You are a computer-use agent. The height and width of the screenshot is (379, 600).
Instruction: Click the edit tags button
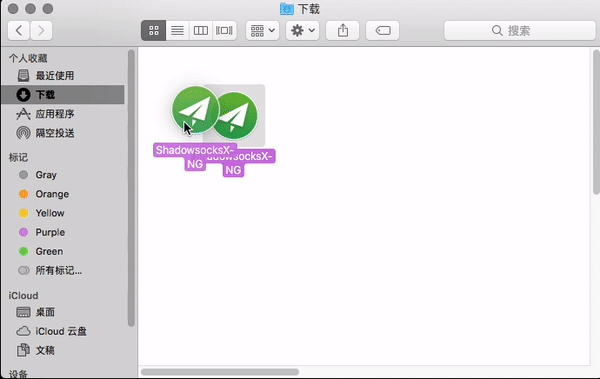383,31
